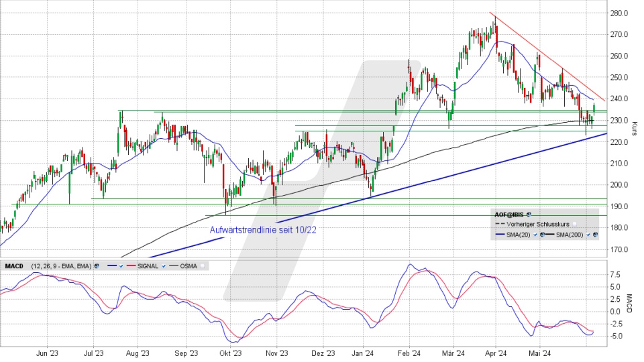Click the 170.0 price axis label
Image resolution: width=644 pixels, height=362 pixels.
619,249
